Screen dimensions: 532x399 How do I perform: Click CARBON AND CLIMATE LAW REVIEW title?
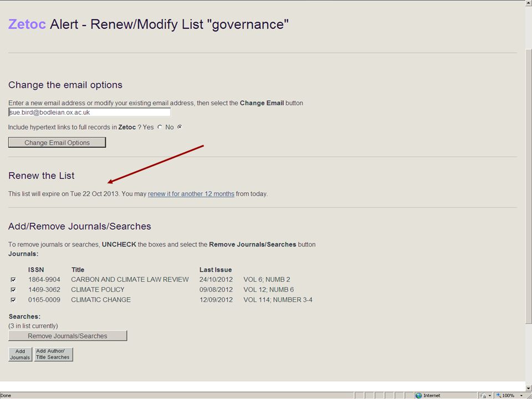click(130, 279)
